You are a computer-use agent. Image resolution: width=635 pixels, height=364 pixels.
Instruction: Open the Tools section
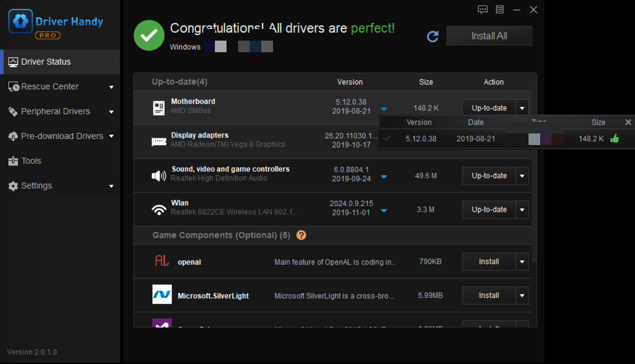(31, 161)
